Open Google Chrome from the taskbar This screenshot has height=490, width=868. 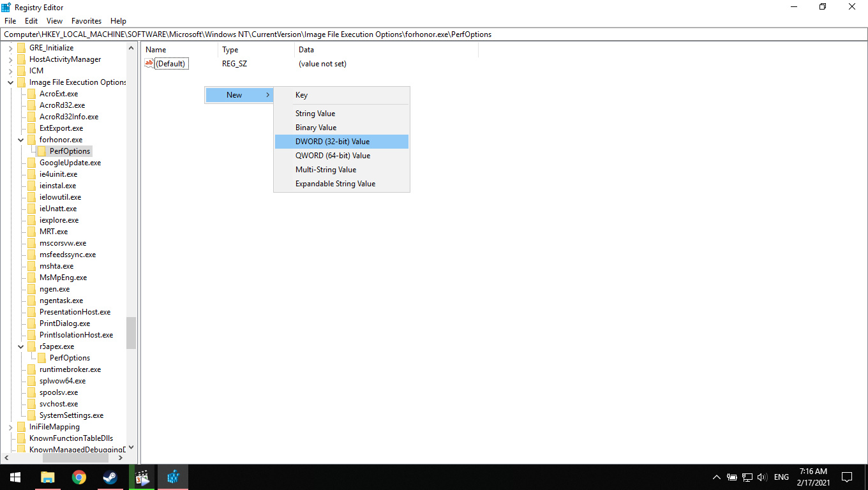[x=79, y=477]
